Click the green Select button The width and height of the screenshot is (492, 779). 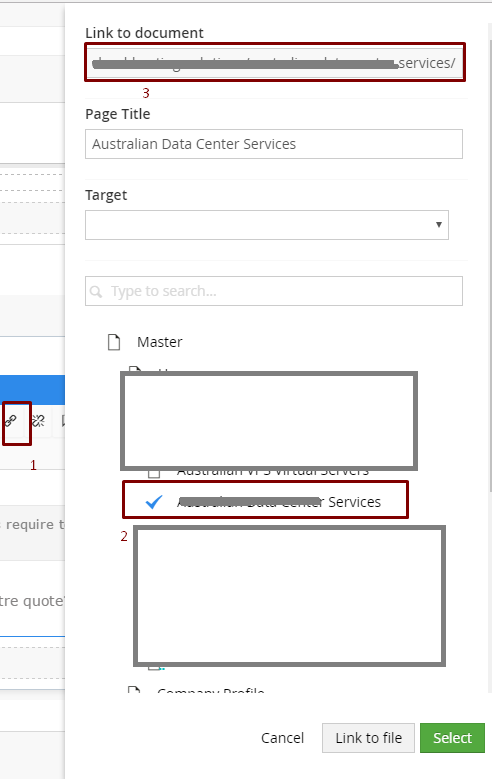[452, 738]
